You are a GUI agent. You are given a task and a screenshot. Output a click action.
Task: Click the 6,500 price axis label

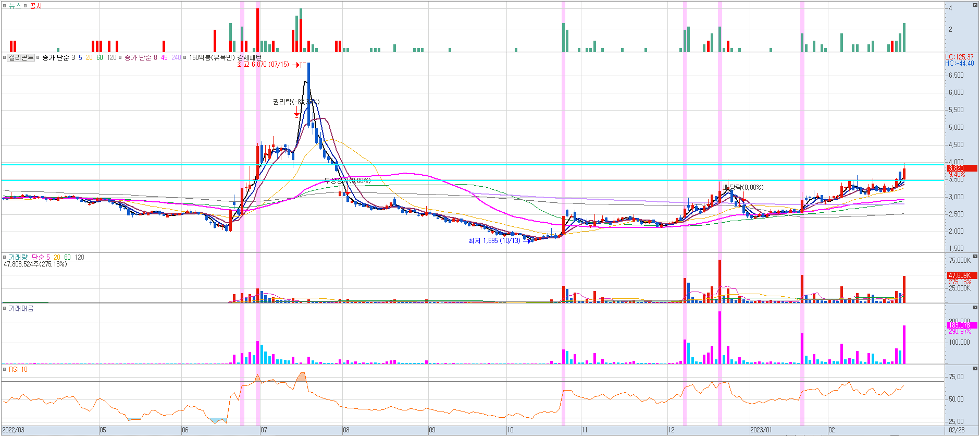[956, 75]
